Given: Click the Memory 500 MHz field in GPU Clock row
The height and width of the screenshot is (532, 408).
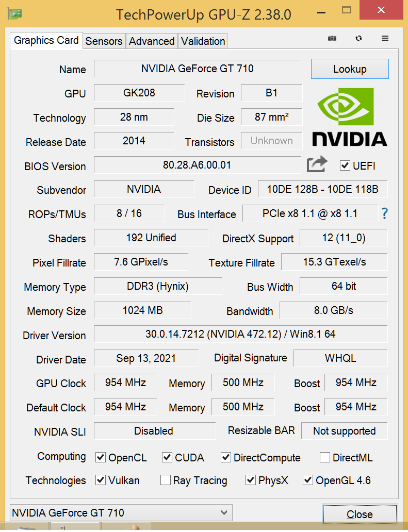Looking at the screenshot, I should click(x=243, y=383).
